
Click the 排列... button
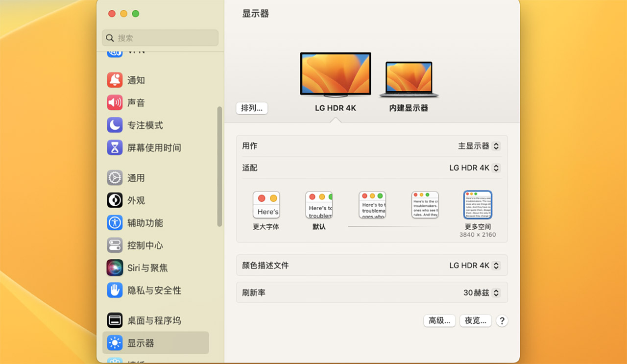pyautogui.click(x=252, y=108)
